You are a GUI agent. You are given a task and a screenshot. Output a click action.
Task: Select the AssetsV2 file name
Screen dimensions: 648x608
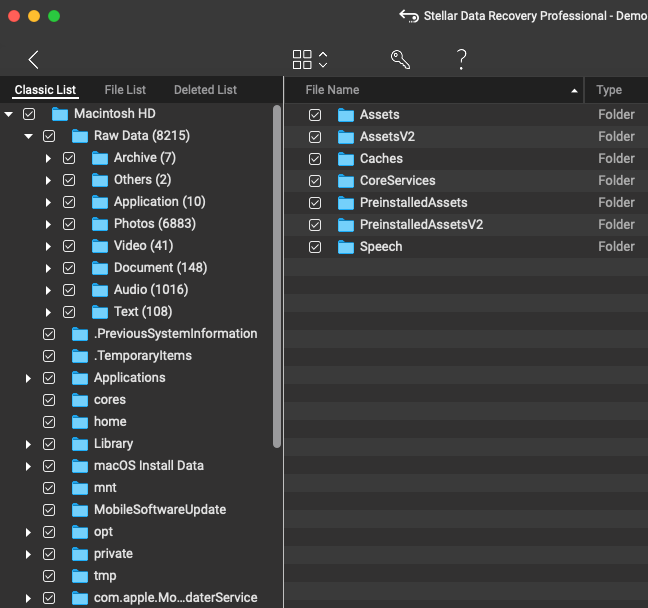pos(387,136)
